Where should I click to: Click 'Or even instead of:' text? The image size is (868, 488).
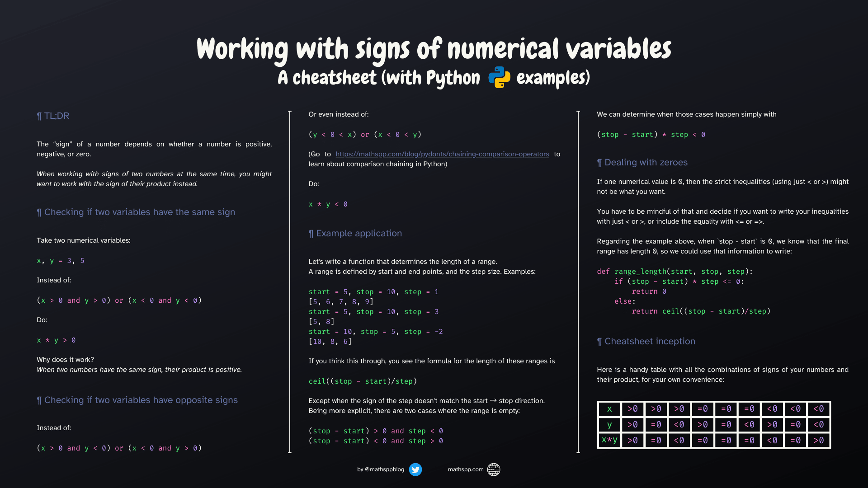tap(339, 114)
